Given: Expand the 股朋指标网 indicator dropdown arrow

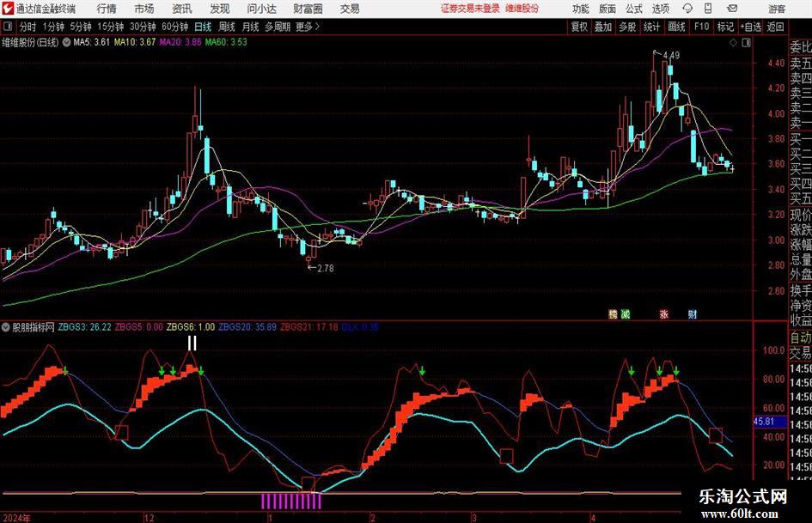Looking at the screenshot, I should click(6, 327).
